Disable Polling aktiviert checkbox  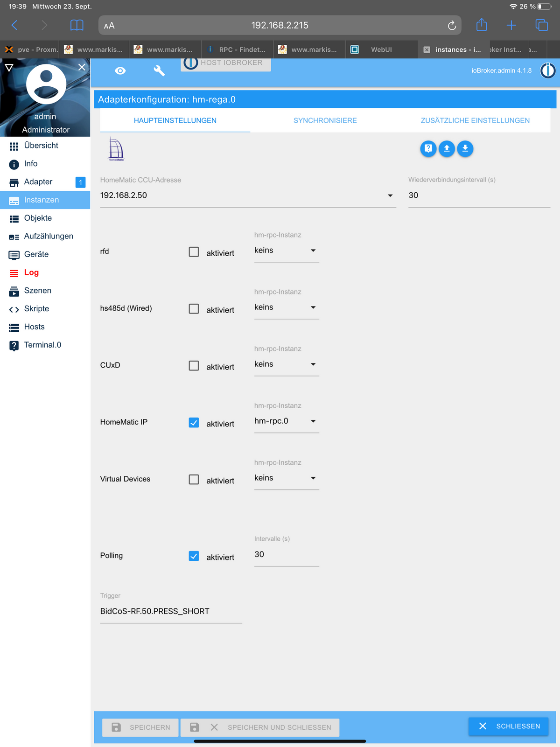194,556
